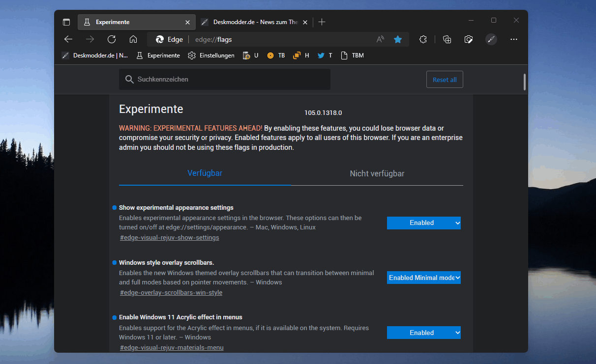Follow #edge-visual-rejuv-show-settings link
The image size is (596, 364).
point(170,238)
